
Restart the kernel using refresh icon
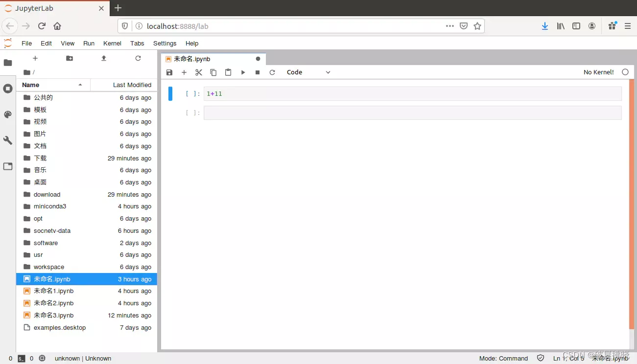272,72
